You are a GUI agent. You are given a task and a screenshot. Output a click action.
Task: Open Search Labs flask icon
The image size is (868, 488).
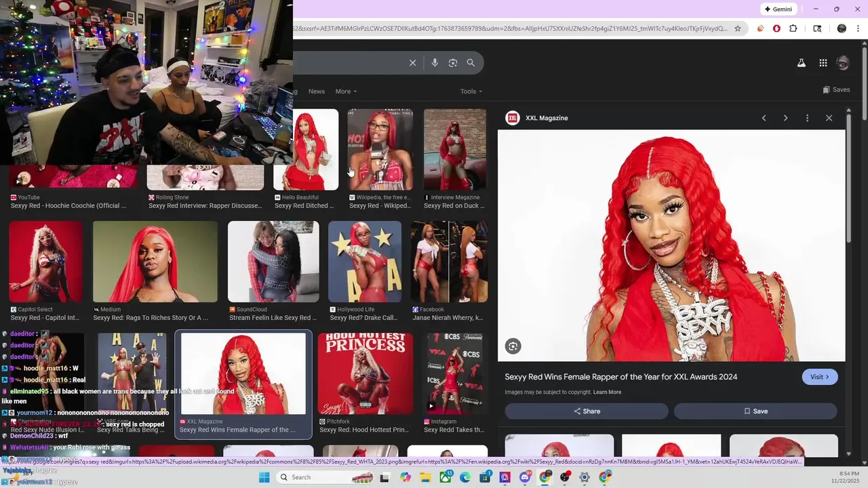(x=801, y=63)
